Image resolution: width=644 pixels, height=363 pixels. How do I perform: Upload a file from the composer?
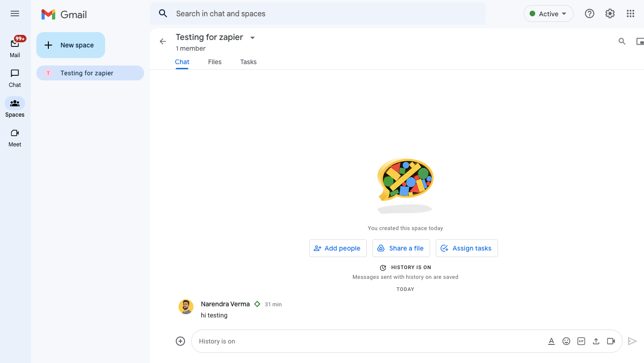(x=596, y=341)
